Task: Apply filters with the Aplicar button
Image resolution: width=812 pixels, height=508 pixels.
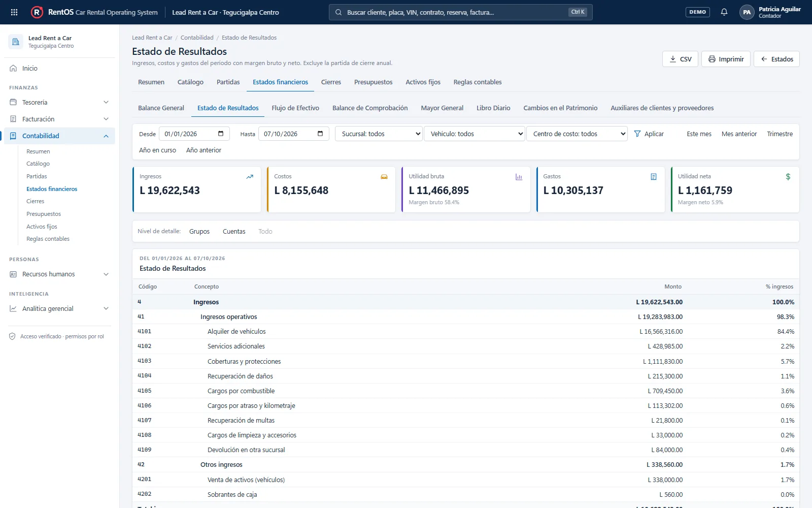Action: 649,134
